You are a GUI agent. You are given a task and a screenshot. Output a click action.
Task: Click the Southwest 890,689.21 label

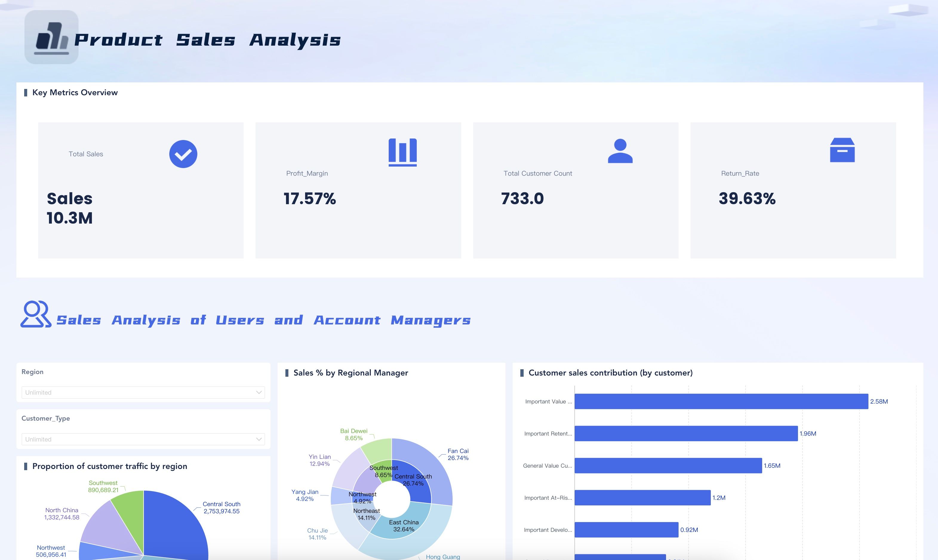tap(103, 487)
